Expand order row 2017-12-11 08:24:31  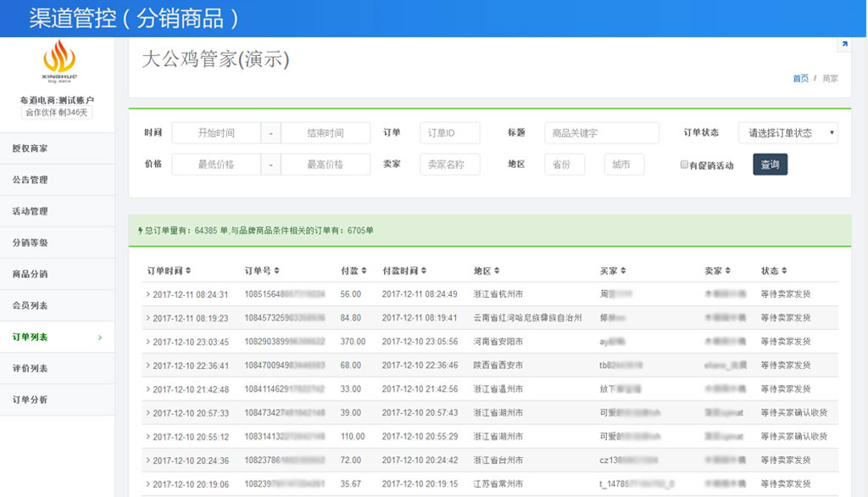click(147, 294)
